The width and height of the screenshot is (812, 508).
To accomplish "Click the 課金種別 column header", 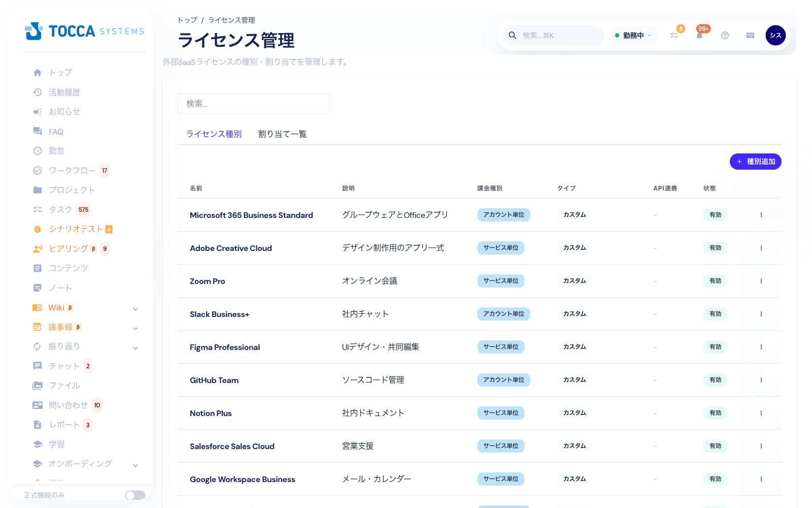I will click(490, 188).
